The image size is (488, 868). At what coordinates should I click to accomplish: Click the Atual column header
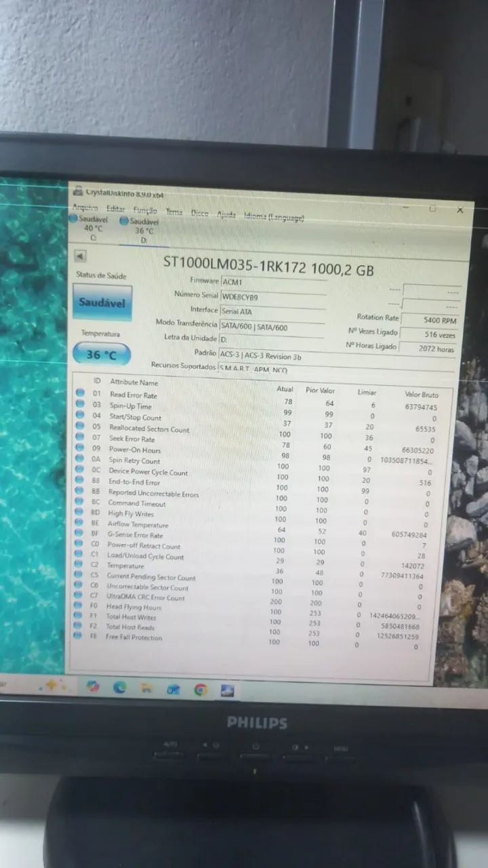click(x=285, y=389)
